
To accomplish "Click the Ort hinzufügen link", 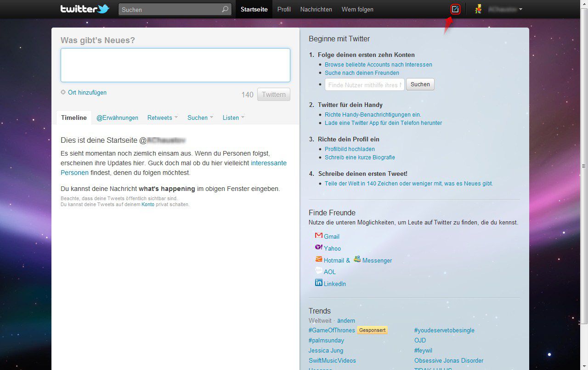I will [x=87, y=92].
